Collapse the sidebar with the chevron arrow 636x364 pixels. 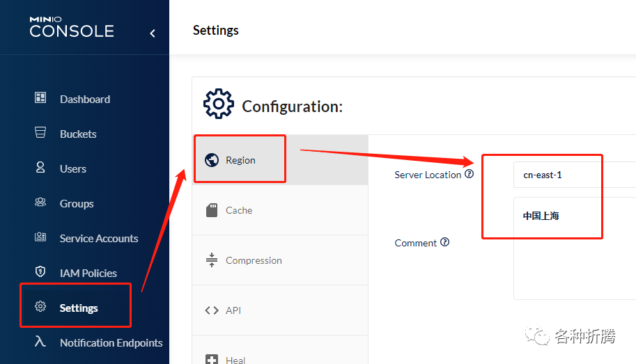click(153, 33)
